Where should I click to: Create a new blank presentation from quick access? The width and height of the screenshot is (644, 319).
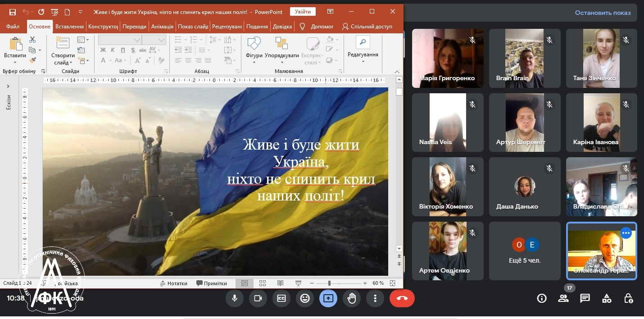pos(67,12)
